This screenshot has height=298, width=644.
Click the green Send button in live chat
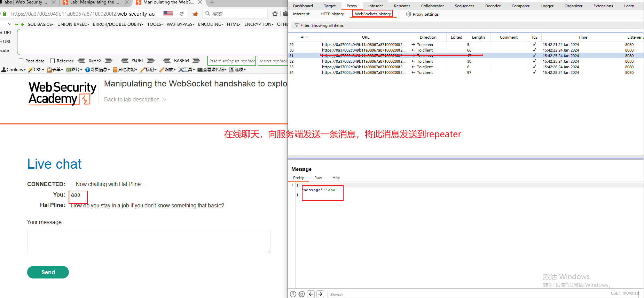tap(48, 272)
